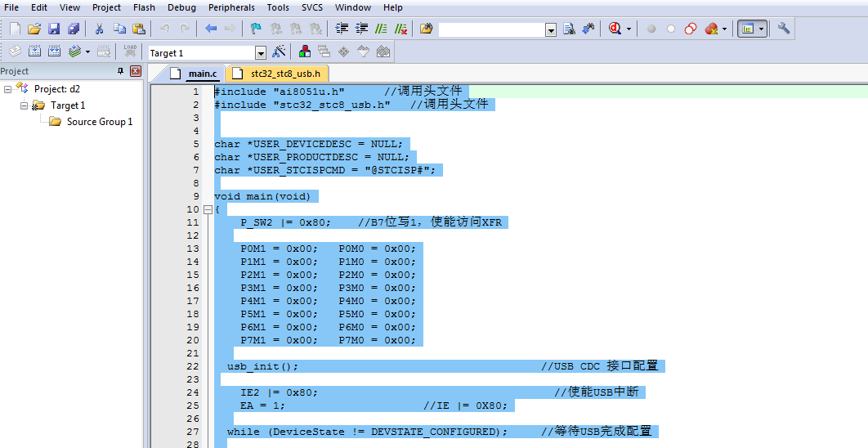Start the debug session

pos(615,29)
